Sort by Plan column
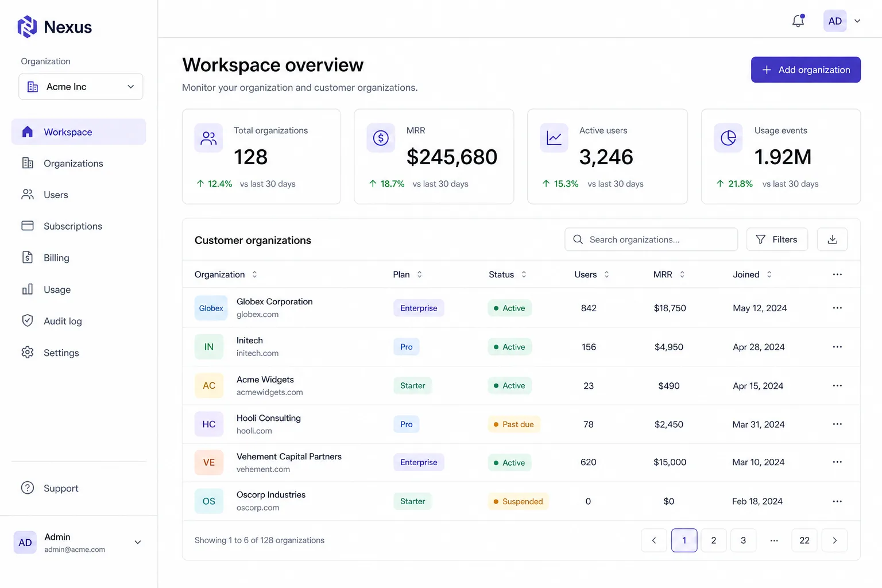882x588 pixels. 408,274
